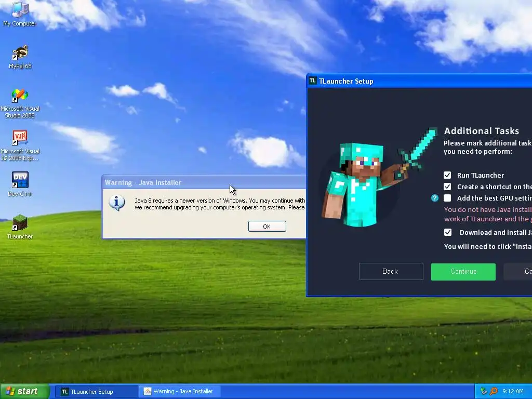Uncheck the Run TLauncher checkbox
532x399 pixels.
coord(447,175)
